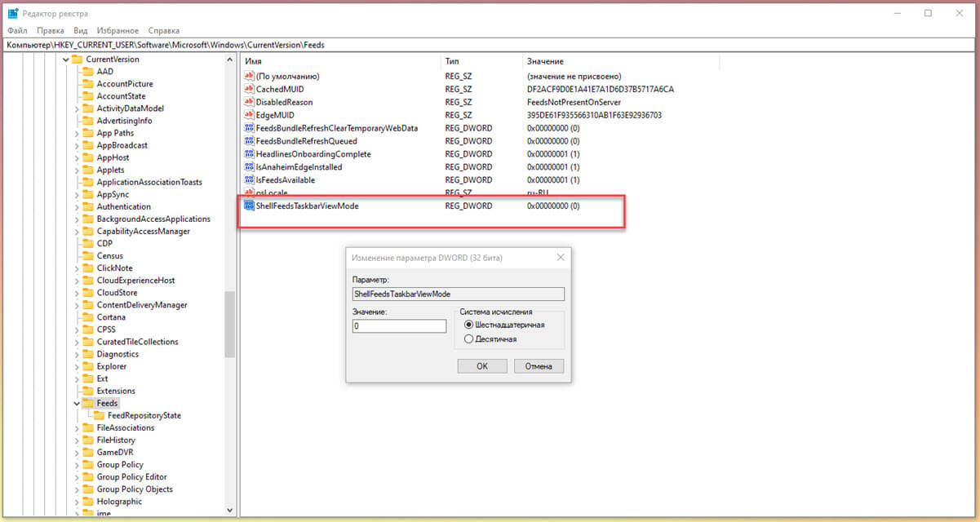Click the (По умолчанию) value icon
The width and height of the screenshot is (980, 522).
click(x=250, y=76)
